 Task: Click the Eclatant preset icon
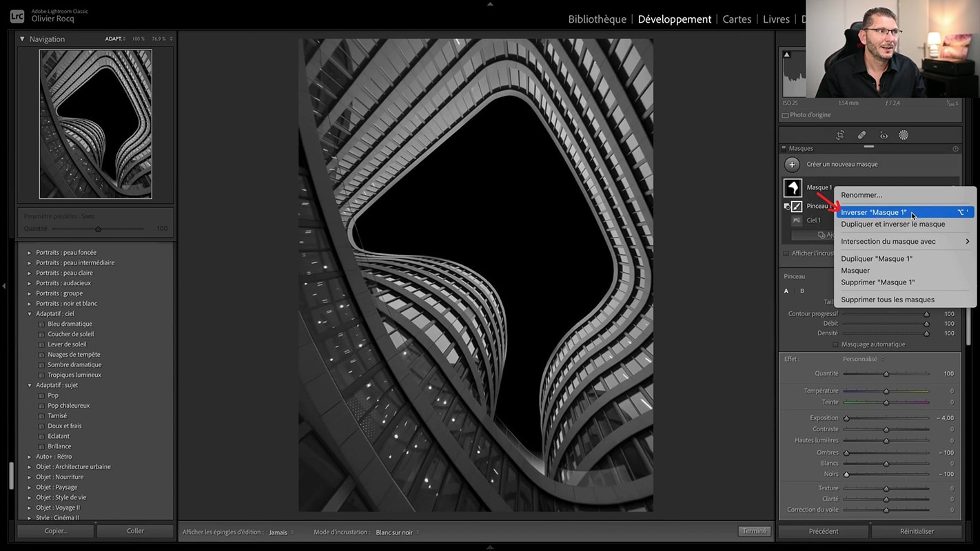pyautogui.click(x=41, y=436)
